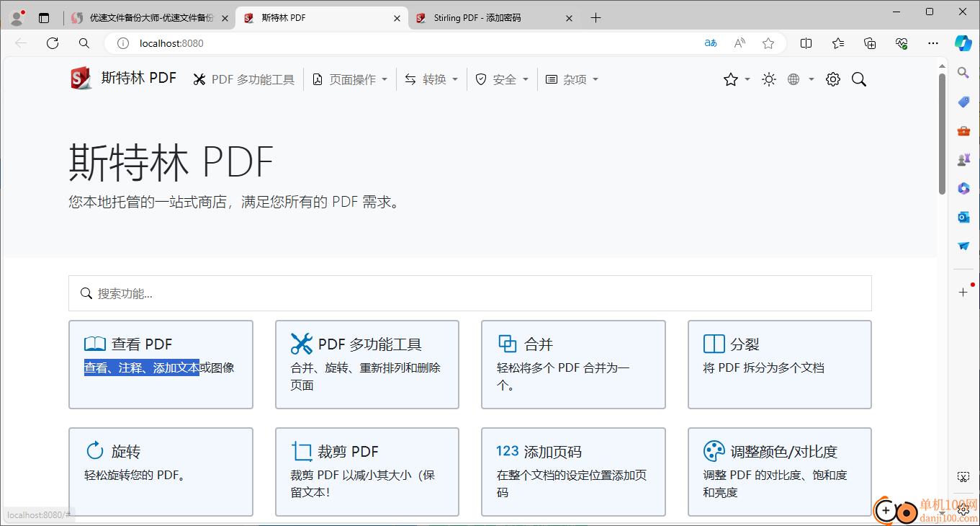Viewport: 980px width, 526px height.
Task: Open a new browser tab
Action: 595,18
